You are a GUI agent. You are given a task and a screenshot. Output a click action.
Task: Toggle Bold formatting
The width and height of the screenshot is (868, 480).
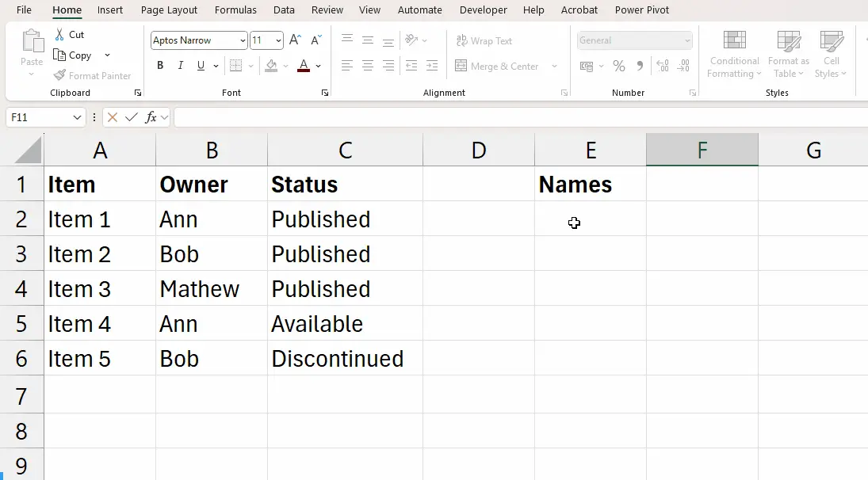pos(160,67)
